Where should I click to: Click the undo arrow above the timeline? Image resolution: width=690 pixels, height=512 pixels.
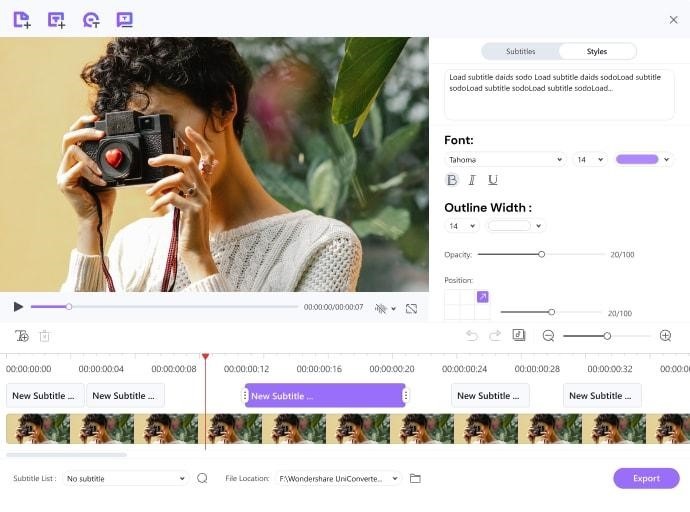pos(472,336)
